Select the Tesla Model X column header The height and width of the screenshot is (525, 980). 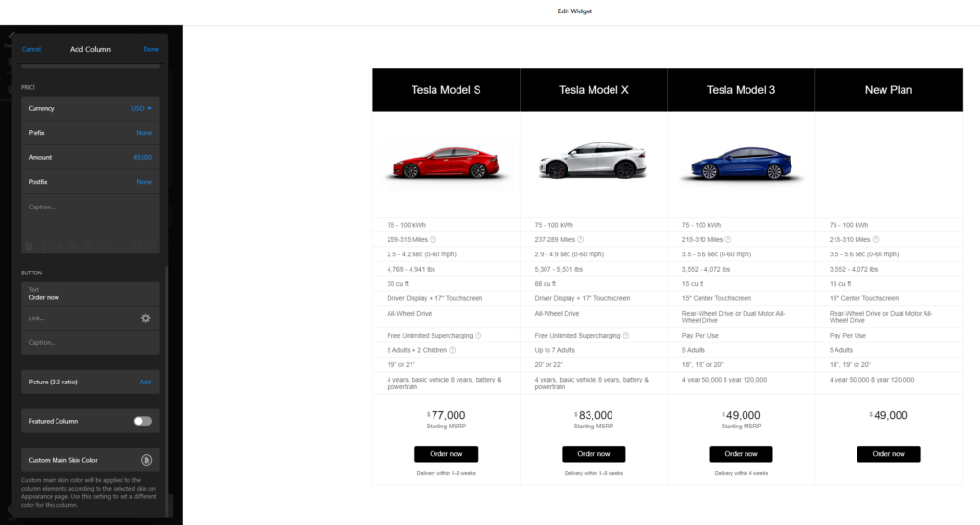point(593,90)
